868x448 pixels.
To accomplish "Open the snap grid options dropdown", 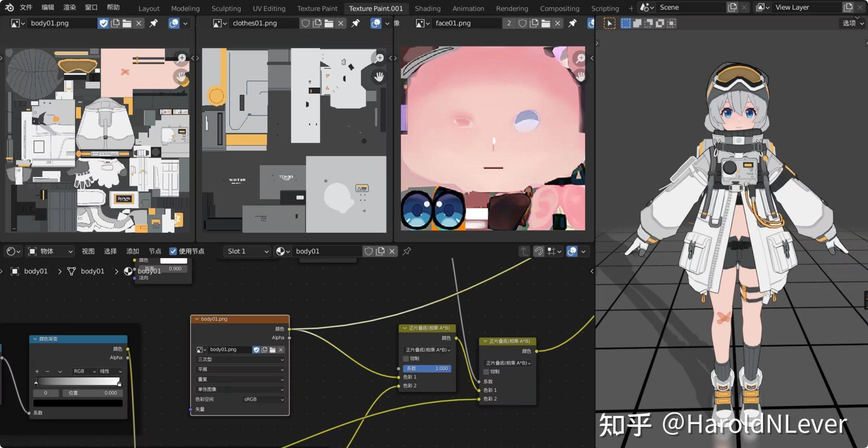I will [x=554, y=251].
